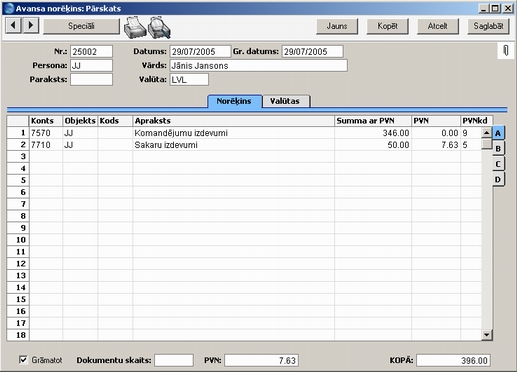Click the PVNkd column header
Viewport: 517px width, 372px height.
coord(477,121)
